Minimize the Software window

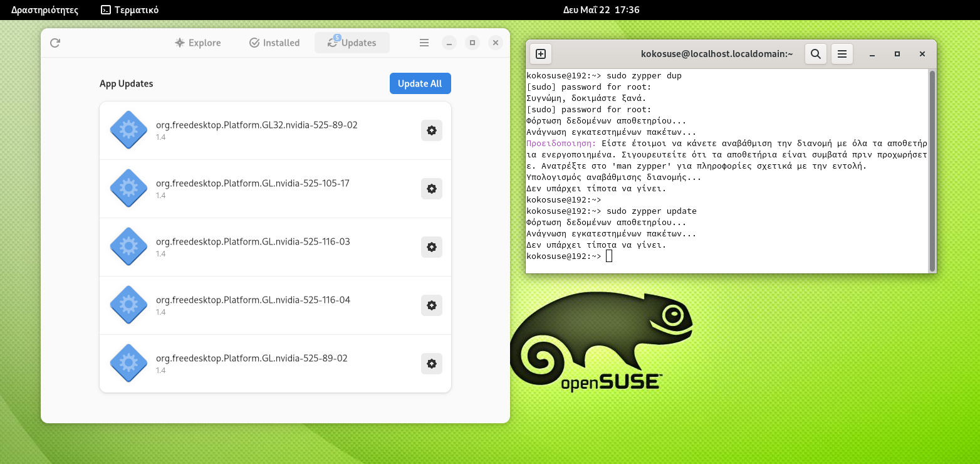449,43
